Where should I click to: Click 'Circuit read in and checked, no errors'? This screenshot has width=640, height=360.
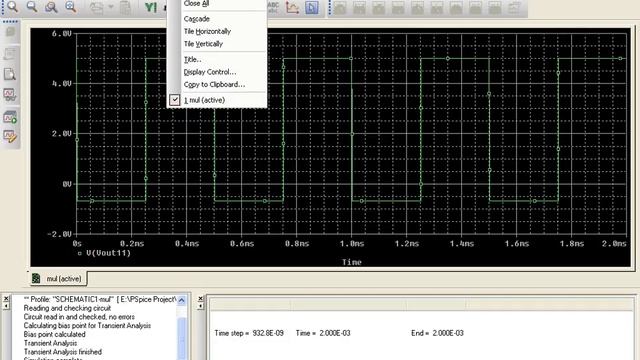(79, 317)
